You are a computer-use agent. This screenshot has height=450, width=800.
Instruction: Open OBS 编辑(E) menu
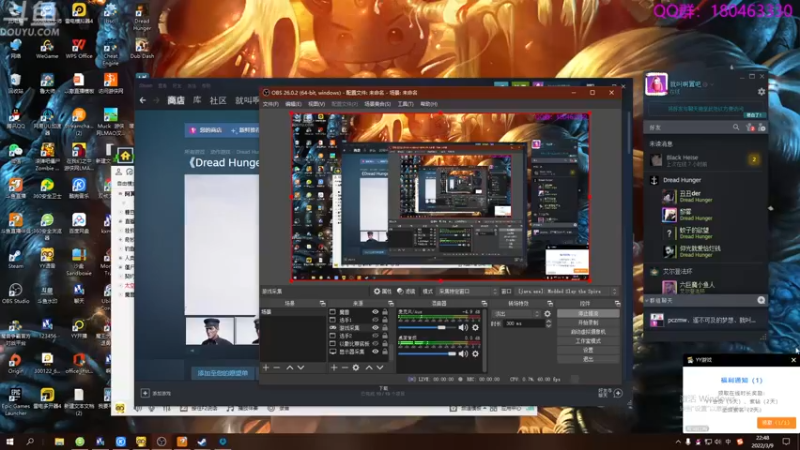[x=293, y=104]
